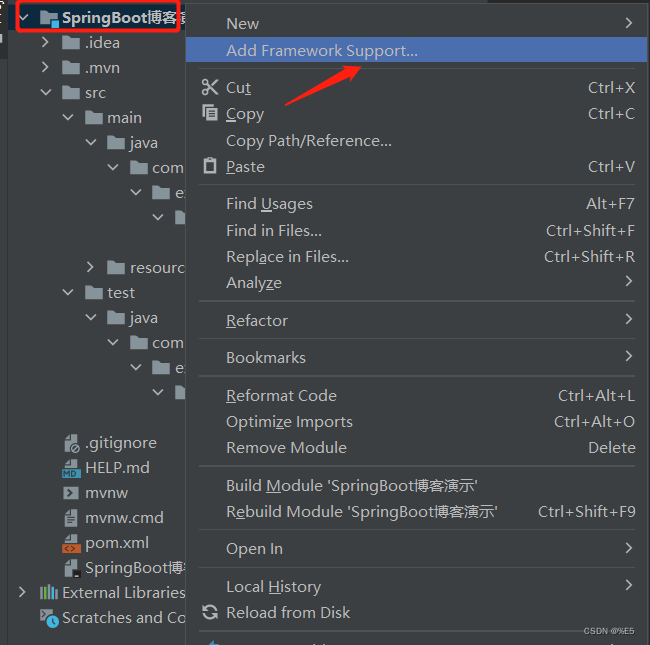Click the test folder icon
The height and width of the screenshot is (645, 650).
point(94,293)
